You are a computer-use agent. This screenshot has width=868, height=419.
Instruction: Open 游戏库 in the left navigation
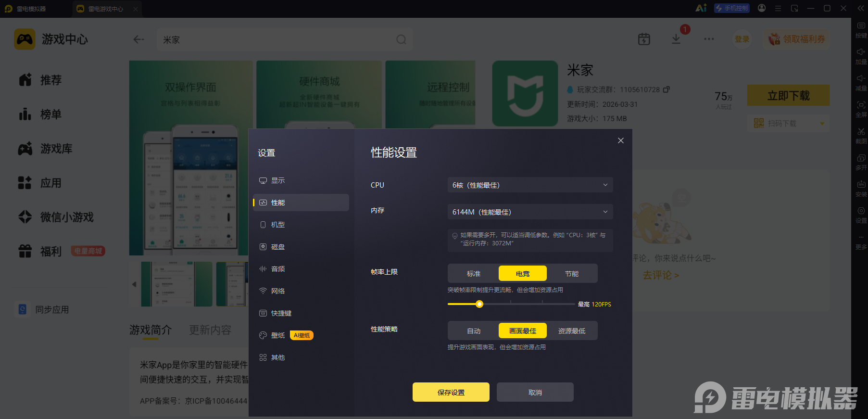pos(45,149)
